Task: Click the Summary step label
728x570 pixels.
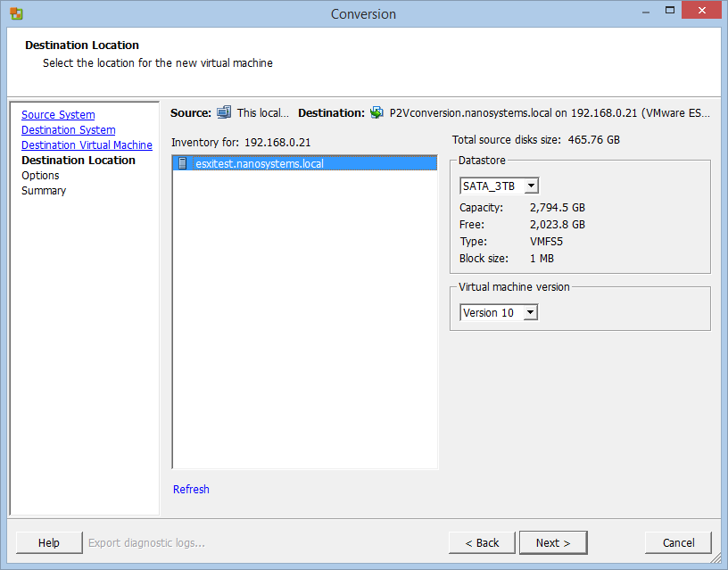Action: 44,191
